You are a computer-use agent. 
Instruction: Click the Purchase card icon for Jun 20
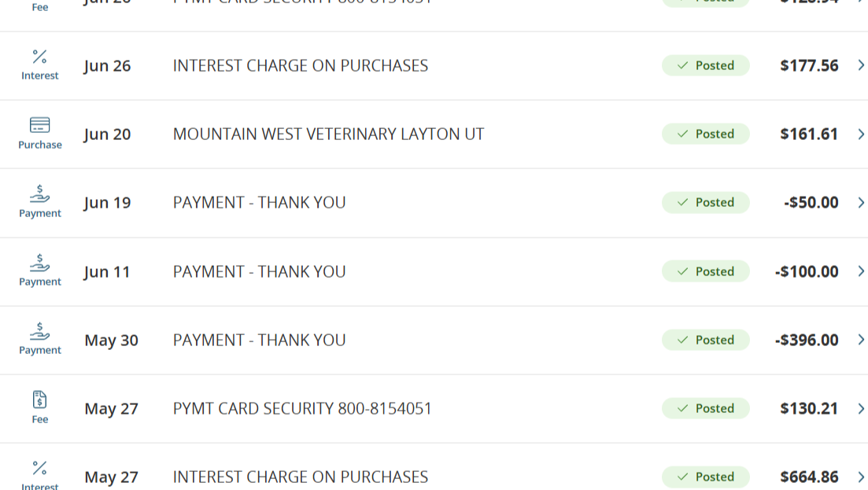[39, 125]
